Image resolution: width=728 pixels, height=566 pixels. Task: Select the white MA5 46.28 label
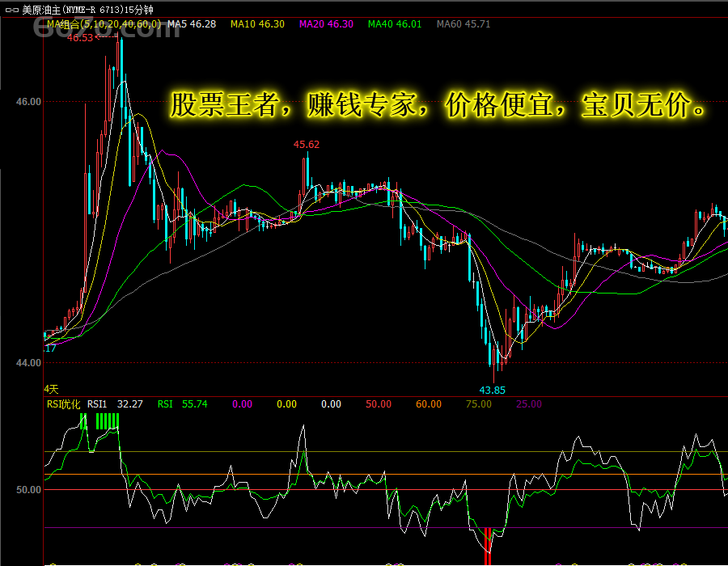tap(192, 24)
